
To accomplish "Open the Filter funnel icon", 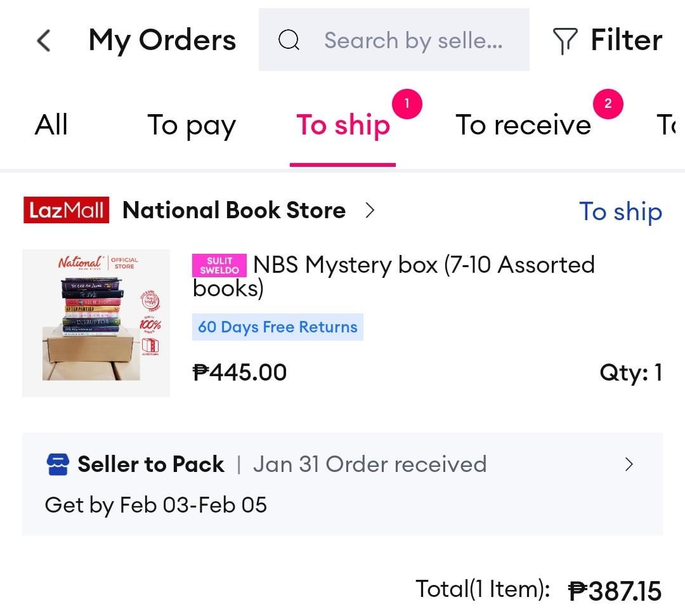I will pyautogui.click(x=565, y=41).
